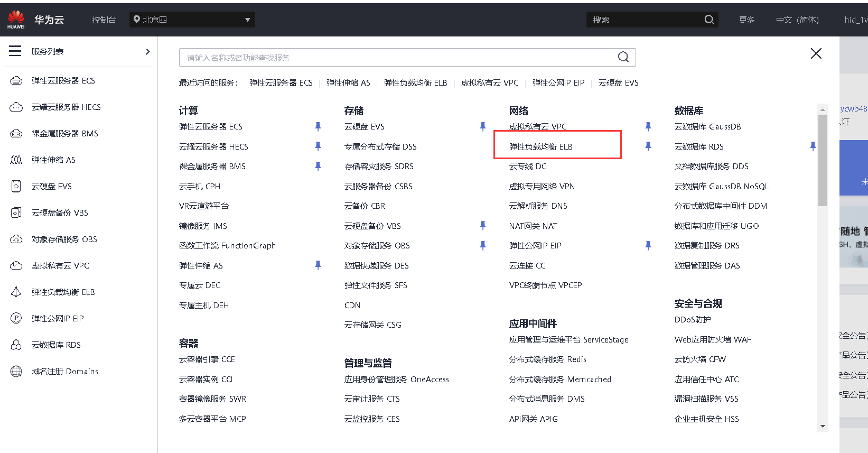Unpin 弹性负载均衡 ELB in 网络 list
The width and height of the screenshot is (868, 453).
point(648,146)
